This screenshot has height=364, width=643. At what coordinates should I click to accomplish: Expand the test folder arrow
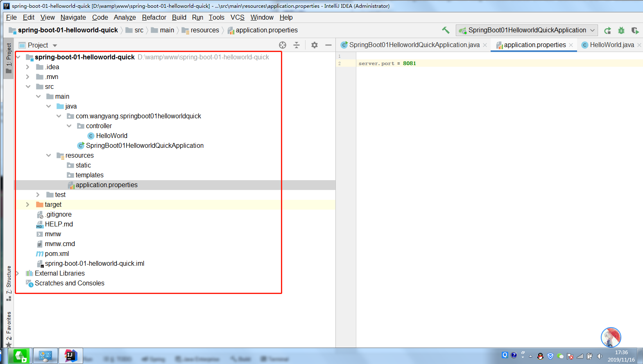(38, 195)
